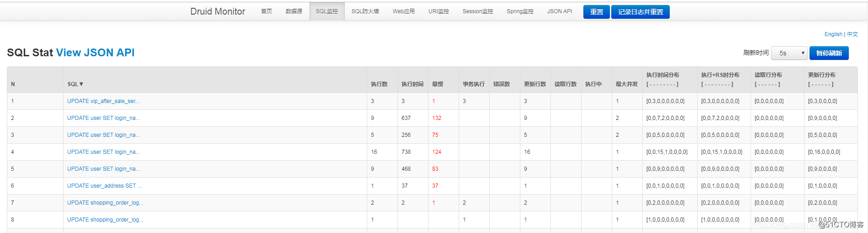
Task: Open the URI监控 nav tab
Action: (x=439, y=11)
